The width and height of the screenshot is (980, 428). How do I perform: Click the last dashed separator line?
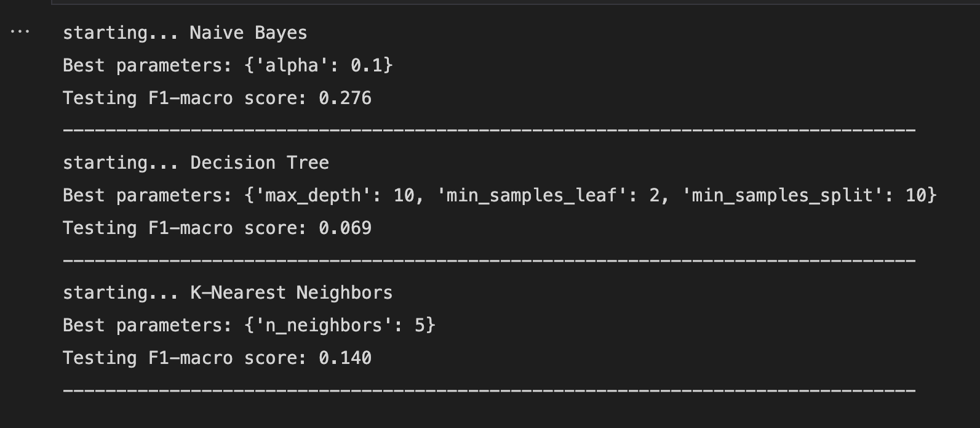pos(489,390)
